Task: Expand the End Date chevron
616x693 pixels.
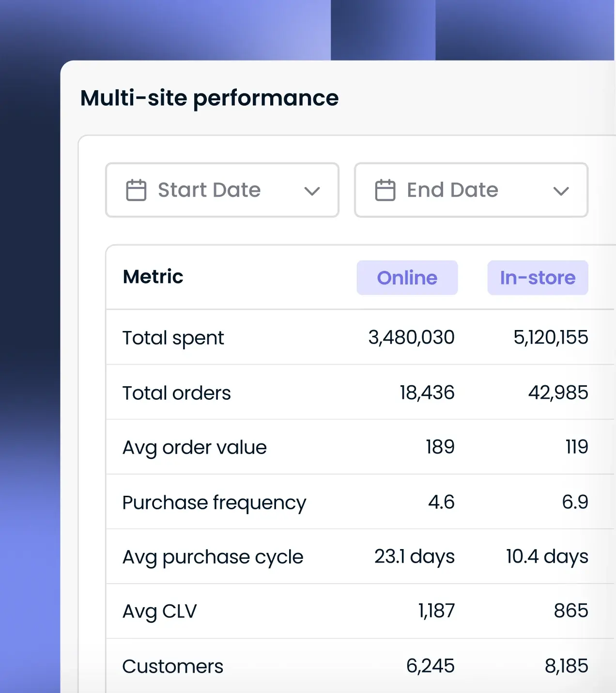Action: [x=561, y=191]
